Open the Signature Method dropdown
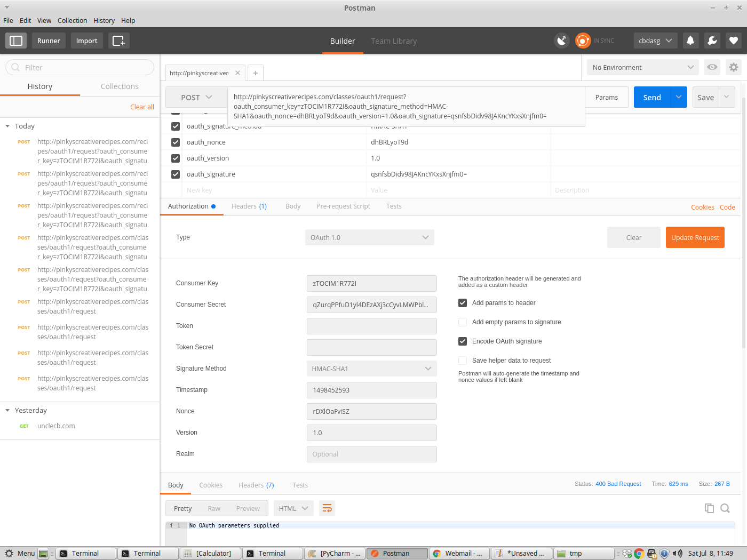Screen dimensions: 747x560 click(x=371, y=369)
